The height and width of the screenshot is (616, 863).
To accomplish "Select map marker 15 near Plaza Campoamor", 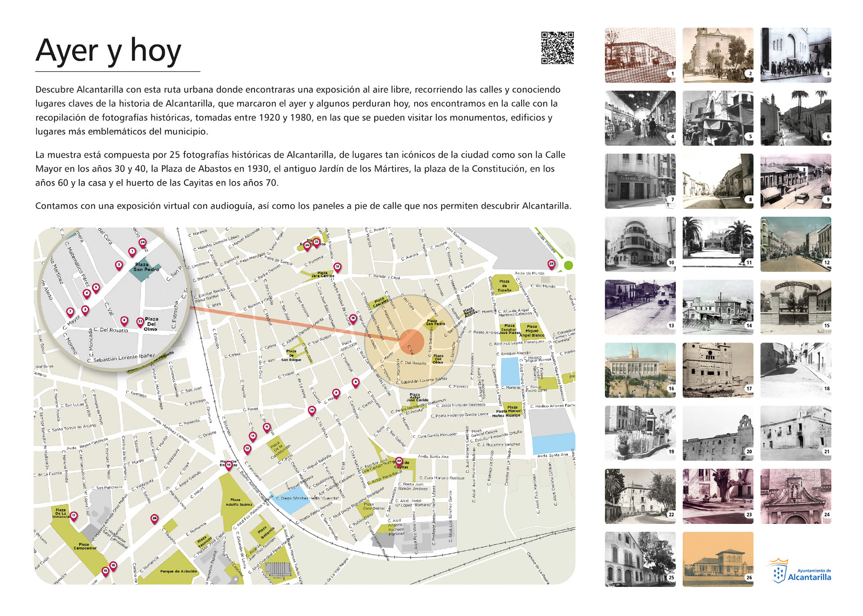I will click(106, 571).
